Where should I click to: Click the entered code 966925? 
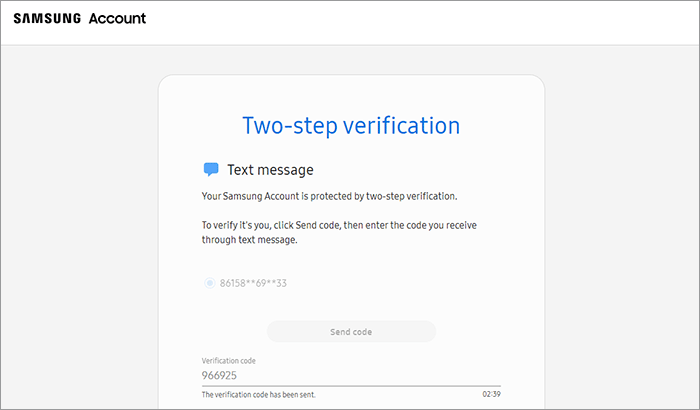(x=220, y=377)
